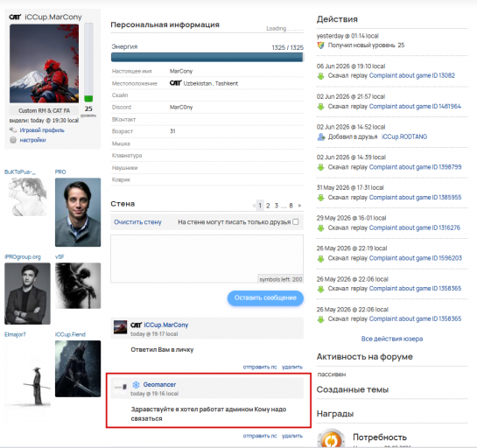Click the small avatar in the Geomancer wall post
This screenshot has width=477, height=448.
click(x=120, y=387)
